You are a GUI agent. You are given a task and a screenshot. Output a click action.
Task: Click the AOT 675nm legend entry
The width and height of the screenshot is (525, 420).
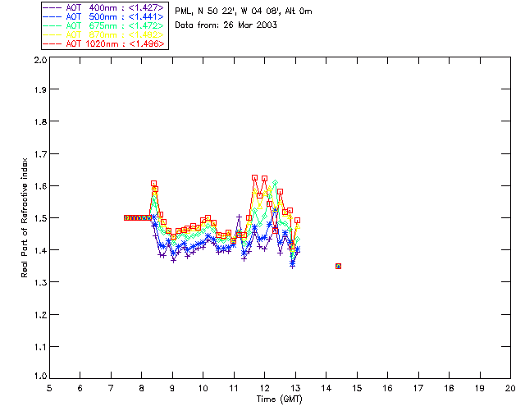point(103,25)
